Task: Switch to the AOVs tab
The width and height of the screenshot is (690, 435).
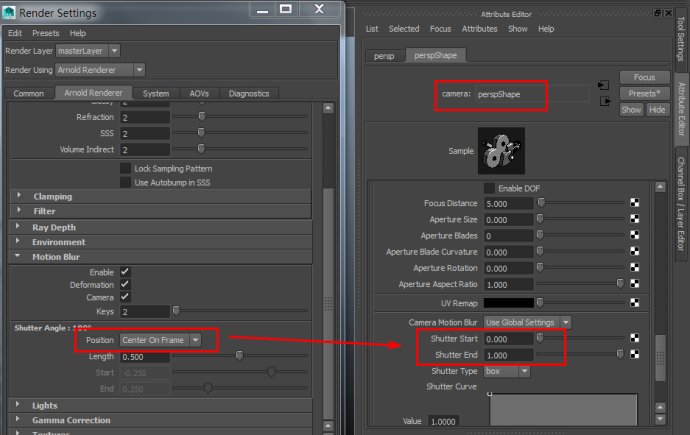Action: click(x=199, y=93)
